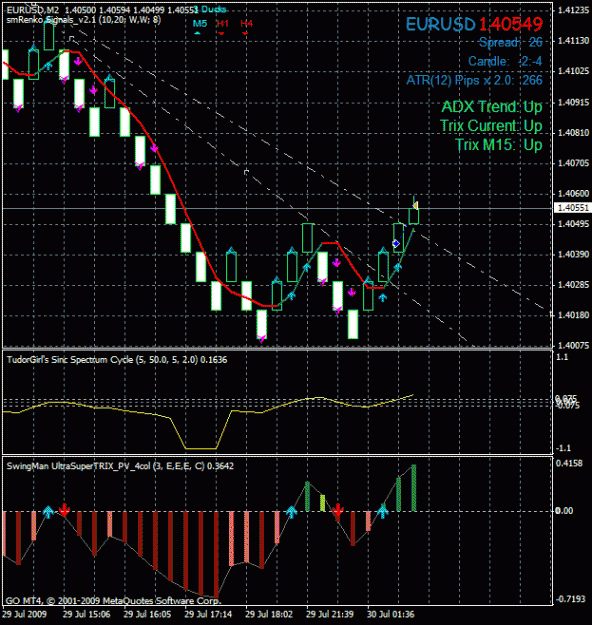Click the topmost magenta down arrow in price chart
Viewport: 592px width, 625px height.
click(78, 61)
